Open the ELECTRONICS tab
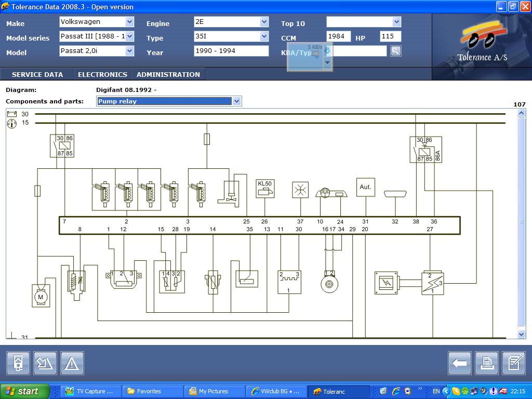Image resolution: width=532 pixels, height=399 pixels. coord(102,74)
